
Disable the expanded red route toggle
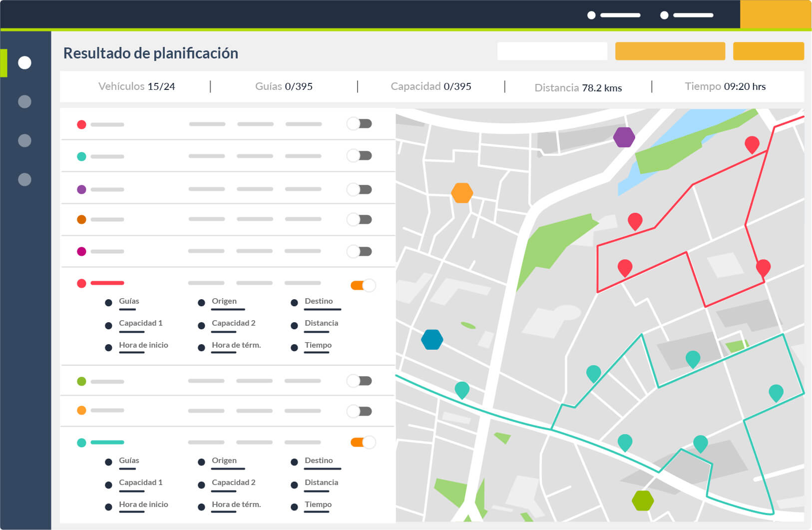pos(363,285)
